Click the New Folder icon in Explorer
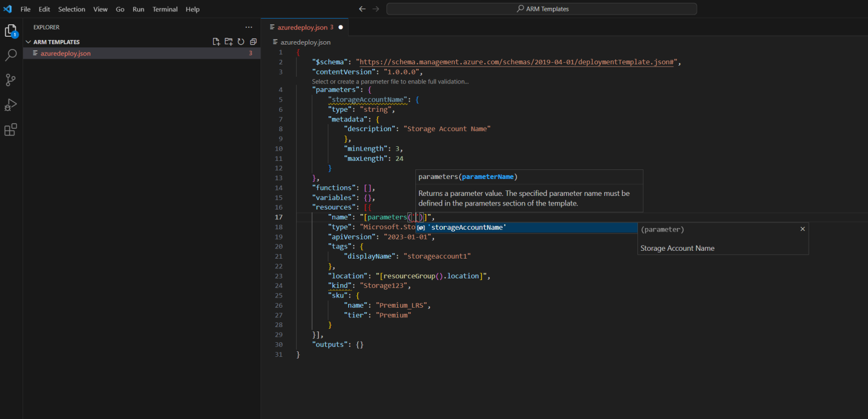 coord(228,42)
